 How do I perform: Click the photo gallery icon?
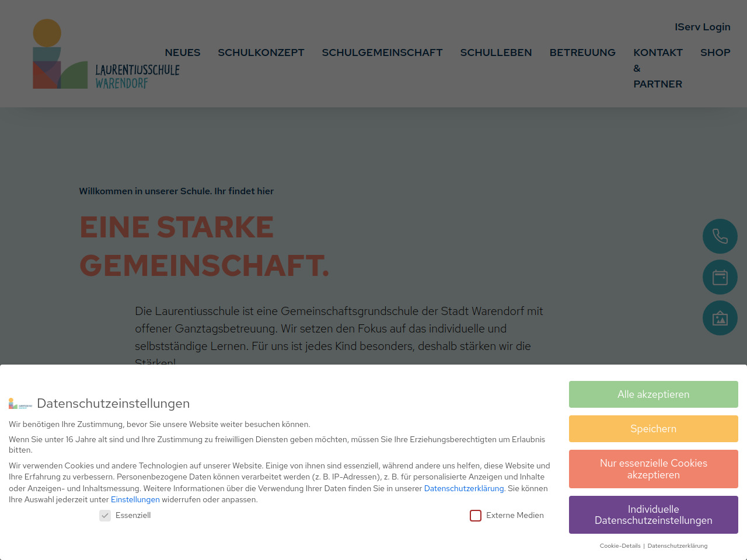pyautogui.click(x=720, y=318)
